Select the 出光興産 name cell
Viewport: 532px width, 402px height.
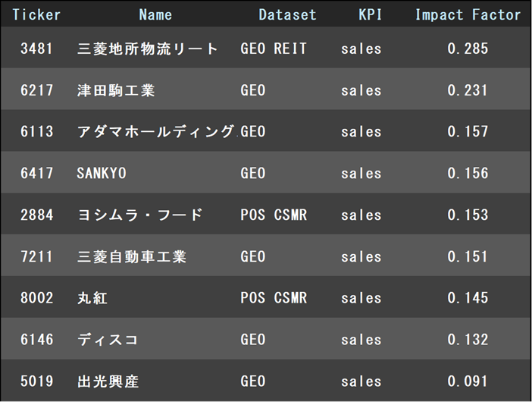coord(108,382)
